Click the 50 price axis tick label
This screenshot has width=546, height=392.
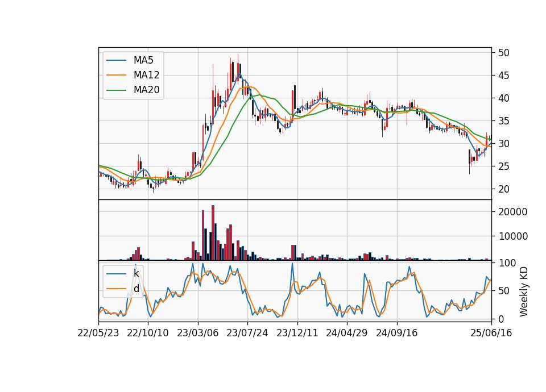(x=504, y=53)
